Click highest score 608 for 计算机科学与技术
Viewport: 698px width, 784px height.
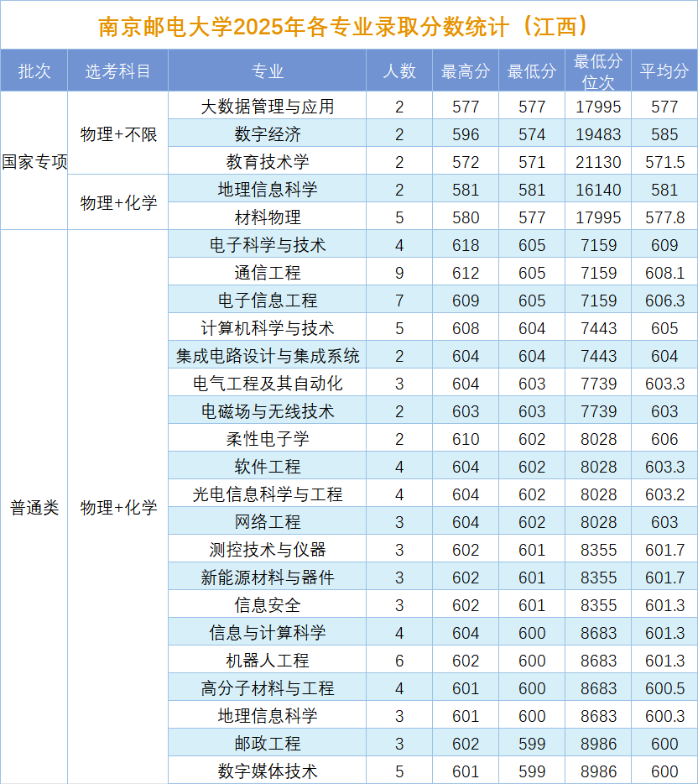tap(466, 328)
